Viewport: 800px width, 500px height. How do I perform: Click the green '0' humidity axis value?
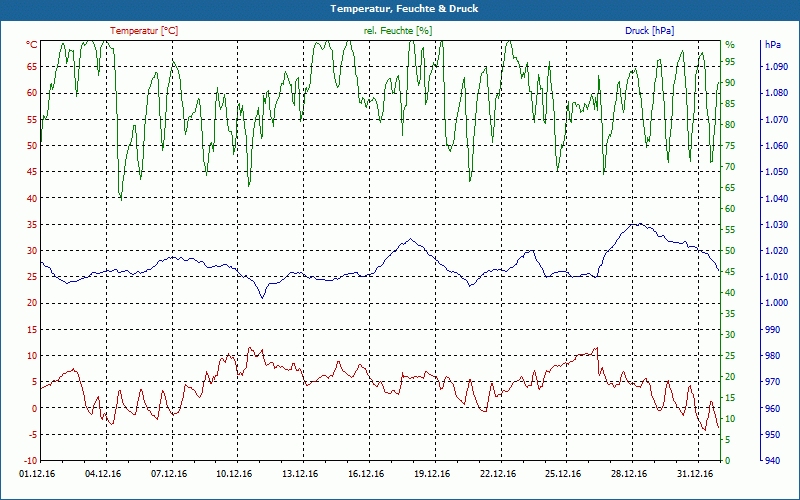(x=728, y=460)
